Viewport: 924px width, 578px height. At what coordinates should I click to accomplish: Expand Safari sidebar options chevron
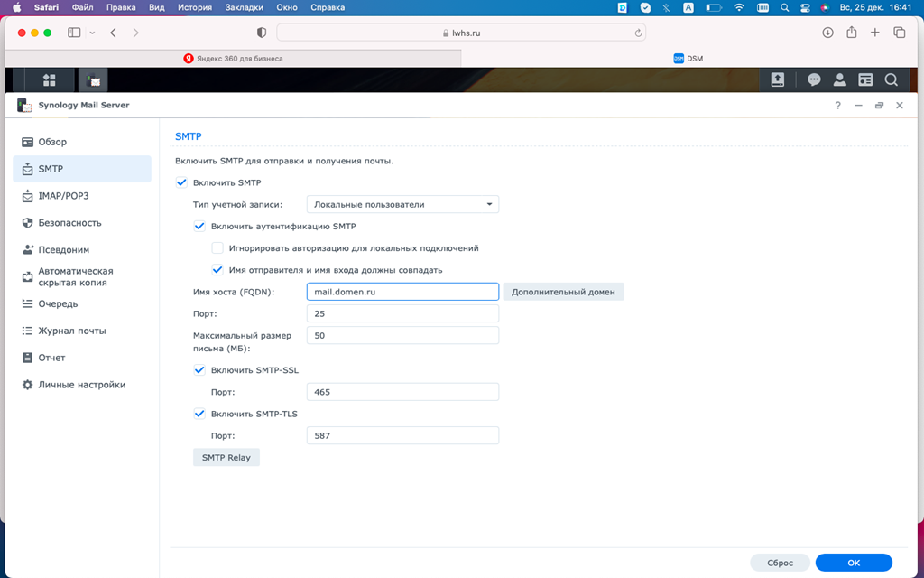[x=93, y=33]
